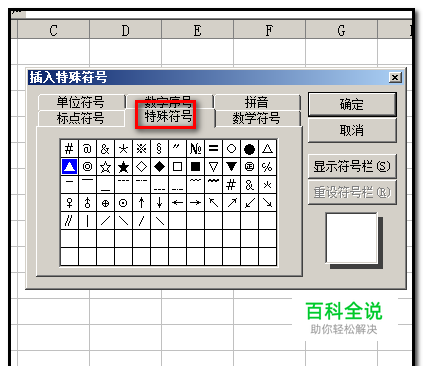Select column F header
The width and height of the screenshot is (423, 366).
(269, 30)
